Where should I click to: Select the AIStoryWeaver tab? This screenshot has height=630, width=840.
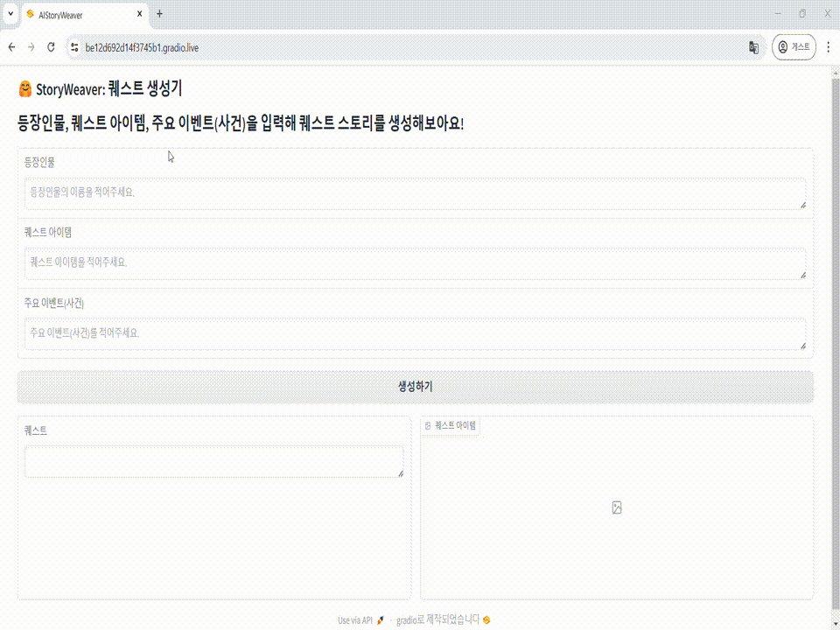tap(79, 14)
